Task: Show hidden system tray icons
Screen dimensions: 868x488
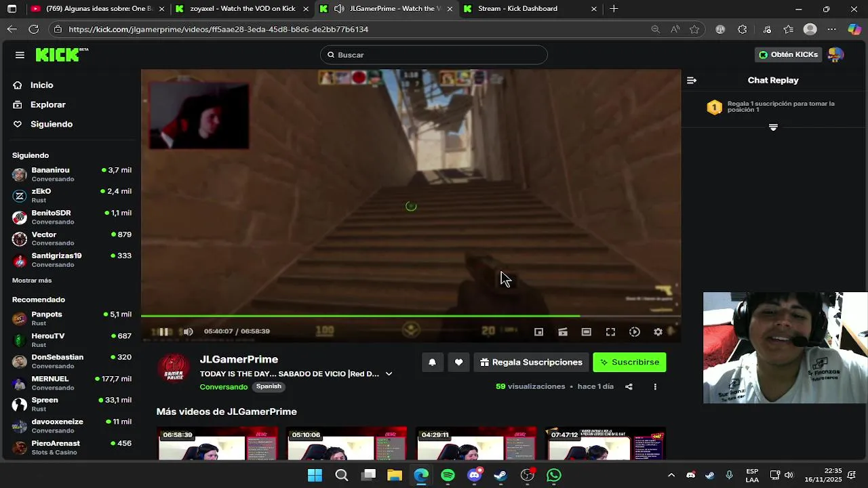Action: (671, 475)
